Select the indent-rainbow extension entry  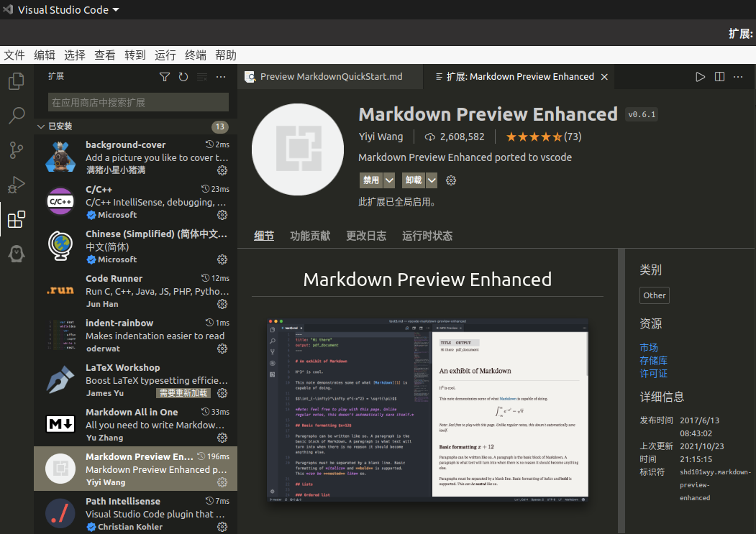[x=135, y=336]
